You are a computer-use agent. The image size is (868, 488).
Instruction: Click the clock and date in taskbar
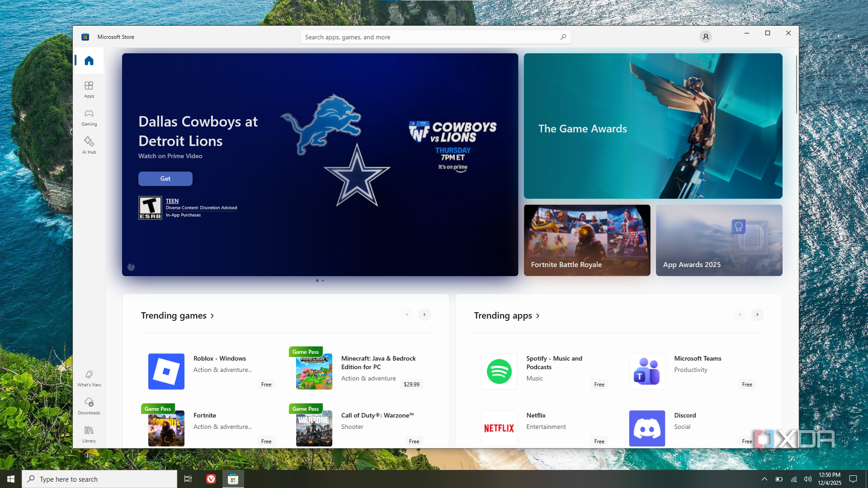point(830,479)
